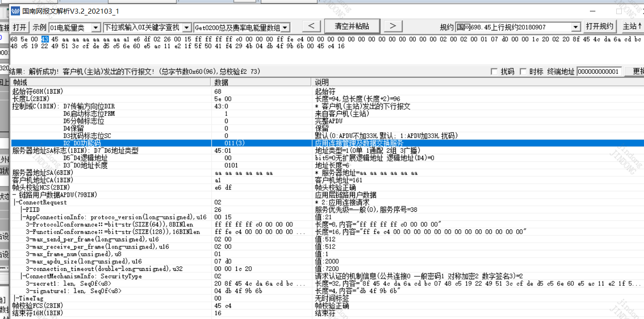Open the OI keyword search dropdown
644x319 pixels.
pyautogui.click(x=187, y=28)
